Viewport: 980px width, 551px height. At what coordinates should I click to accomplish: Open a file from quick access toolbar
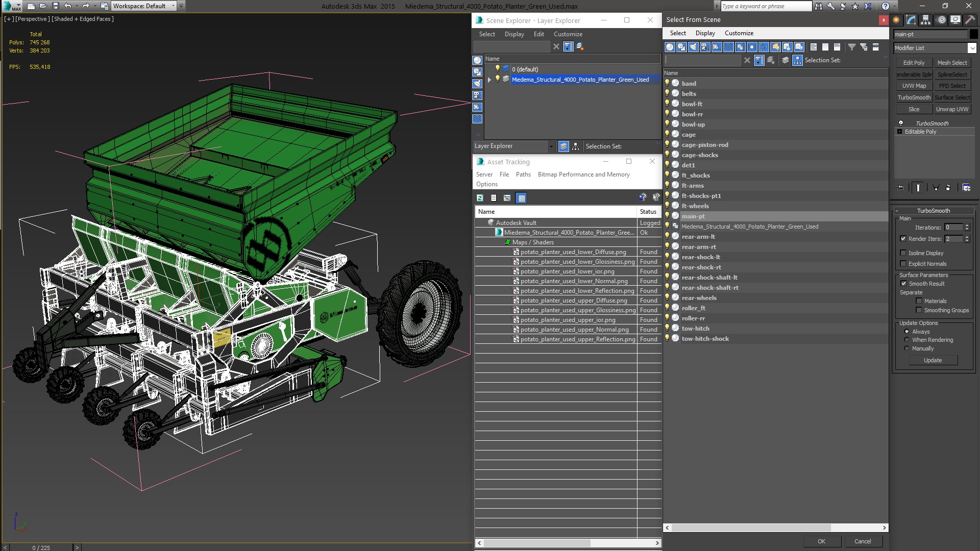43,6
